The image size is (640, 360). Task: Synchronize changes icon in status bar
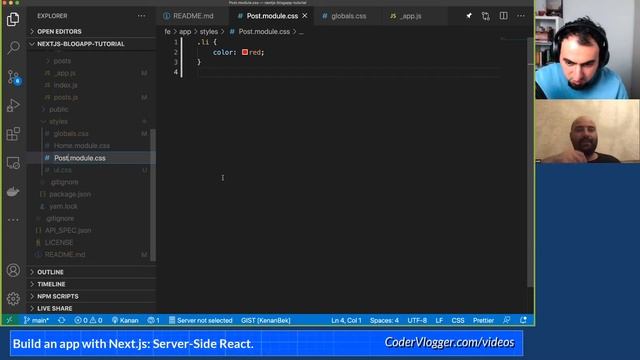click(62, 320)
